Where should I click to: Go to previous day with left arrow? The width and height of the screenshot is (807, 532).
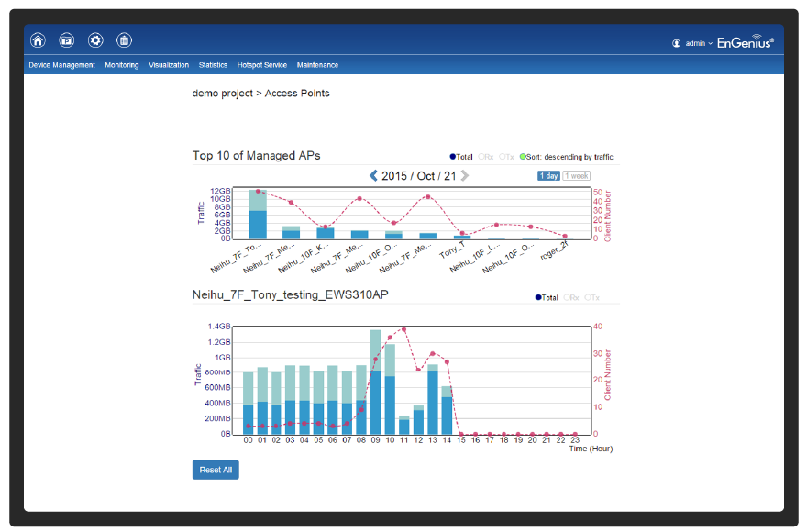pos(373,175)
